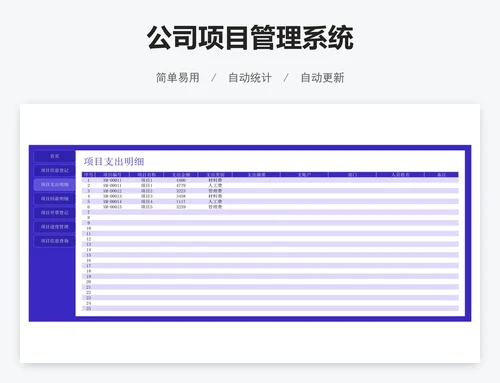Click 管理费 category in row 6
500x383 pixels.
coord(215,207)
